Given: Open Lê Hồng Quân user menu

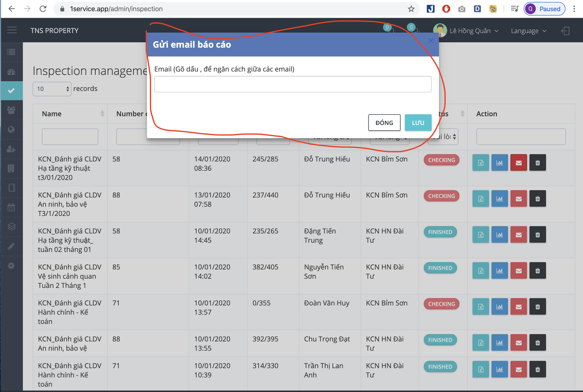Looking at the screenshot, I should coord(470,31).
